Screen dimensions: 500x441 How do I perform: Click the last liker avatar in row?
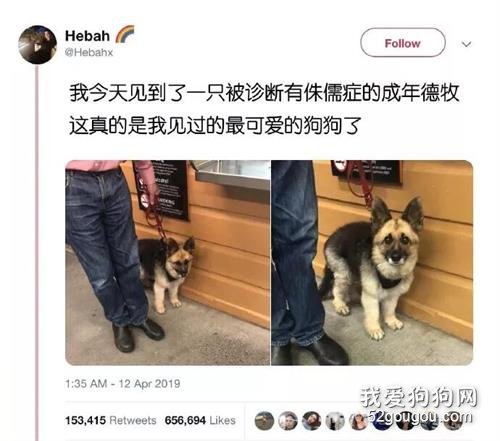[452, 421]
